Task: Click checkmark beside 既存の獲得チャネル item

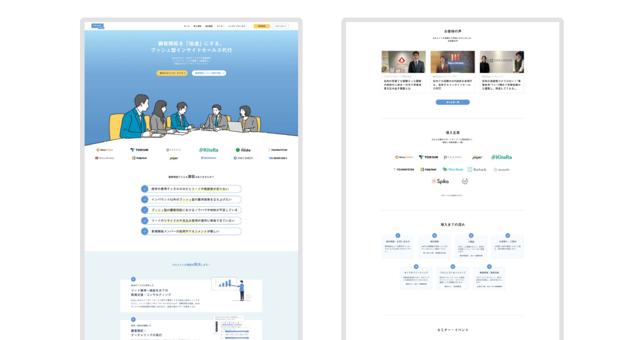Action: pos(144,189)
